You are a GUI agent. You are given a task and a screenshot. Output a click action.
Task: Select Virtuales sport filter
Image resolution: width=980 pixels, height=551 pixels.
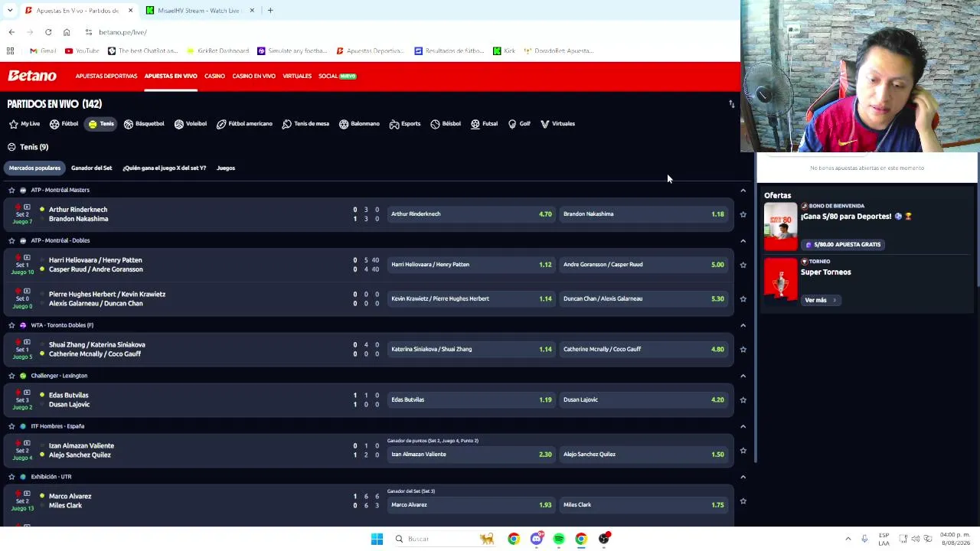point(557,124)
